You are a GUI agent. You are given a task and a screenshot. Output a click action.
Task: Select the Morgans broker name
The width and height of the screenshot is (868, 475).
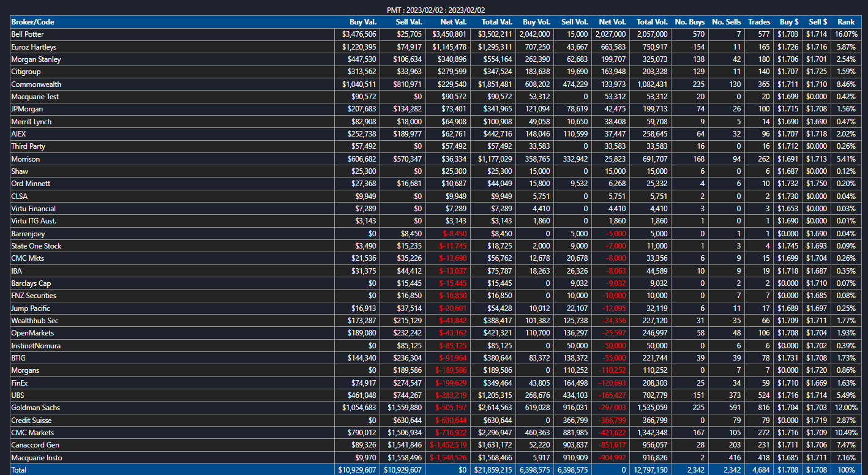[24, 370]
